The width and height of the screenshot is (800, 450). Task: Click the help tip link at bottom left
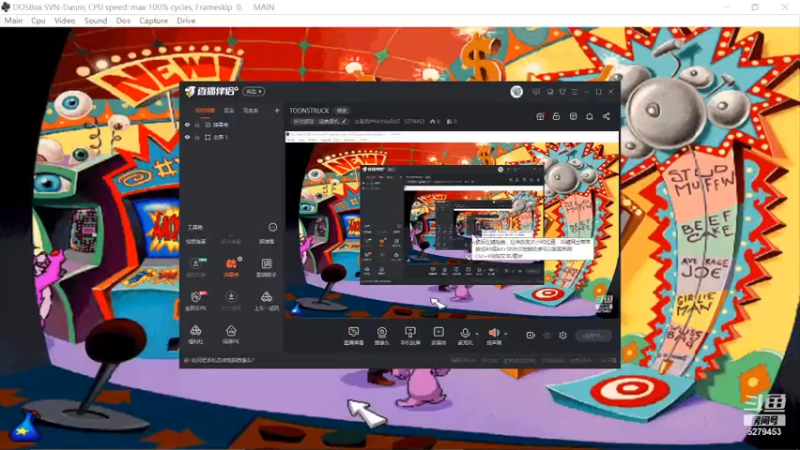220,360
